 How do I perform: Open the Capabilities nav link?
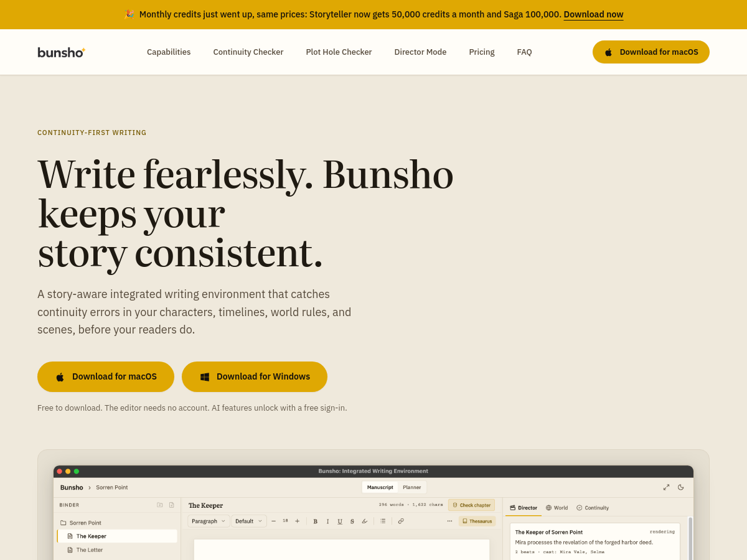[169, 52]
